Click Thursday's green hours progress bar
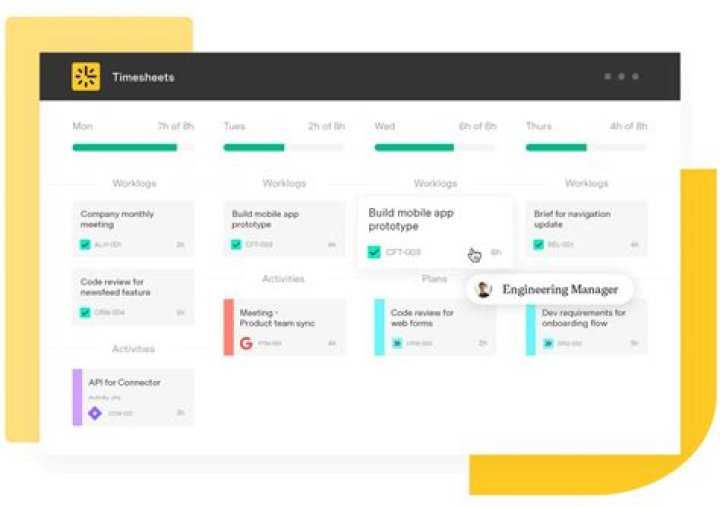Viewport: 720px width, 507px height. [556, 147]
